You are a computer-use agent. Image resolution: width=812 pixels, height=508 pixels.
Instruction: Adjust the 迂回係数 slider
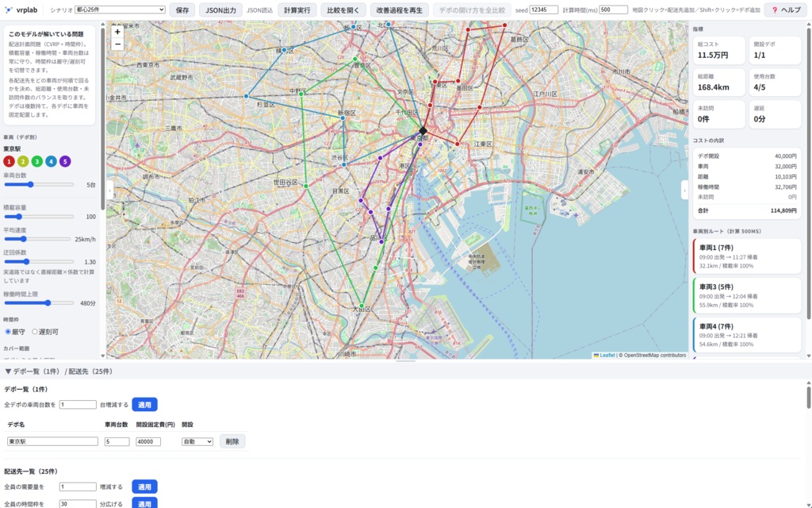tap(39, 262)
